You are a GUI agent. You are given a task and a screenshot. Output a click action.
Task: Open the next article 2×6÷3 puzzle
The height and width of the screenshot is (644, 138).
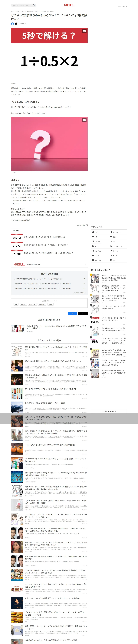49,237
